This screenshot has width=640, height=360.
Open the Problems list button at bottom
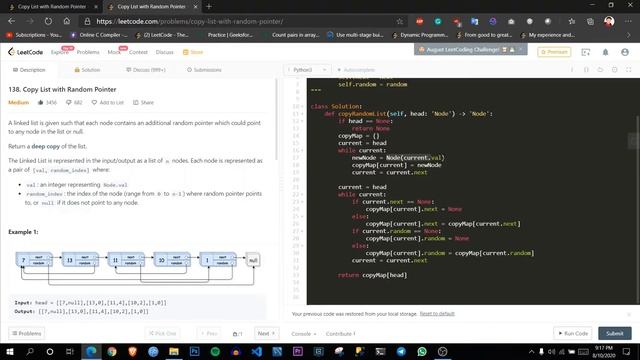click(x=27, y=333)
